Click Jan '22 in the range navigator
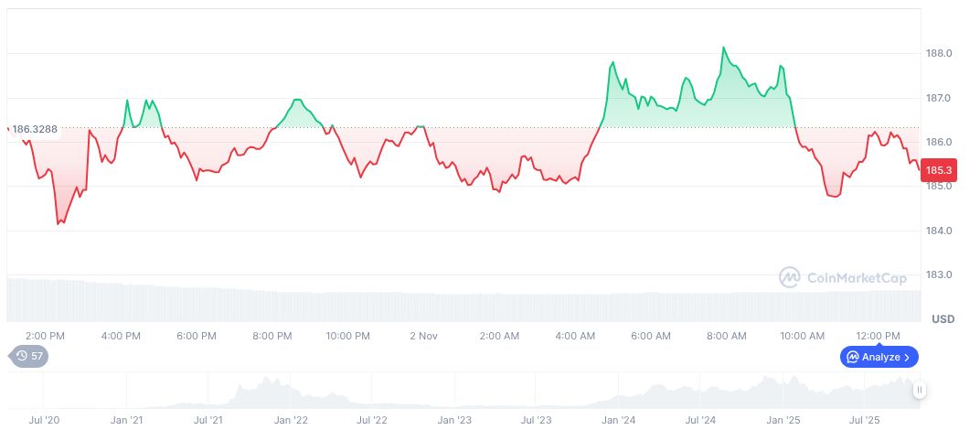Image resolution: width=980 pixels, height=430 pixels. click(292, 420)
